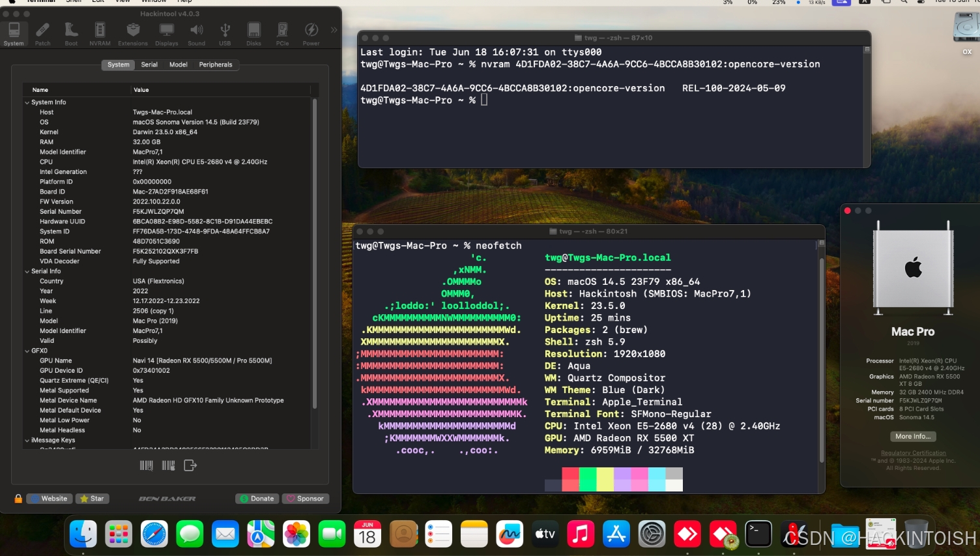Select the Kernel row Darwin 23.5.0
This screenshot has height=556, width=980.
[167, 132]
